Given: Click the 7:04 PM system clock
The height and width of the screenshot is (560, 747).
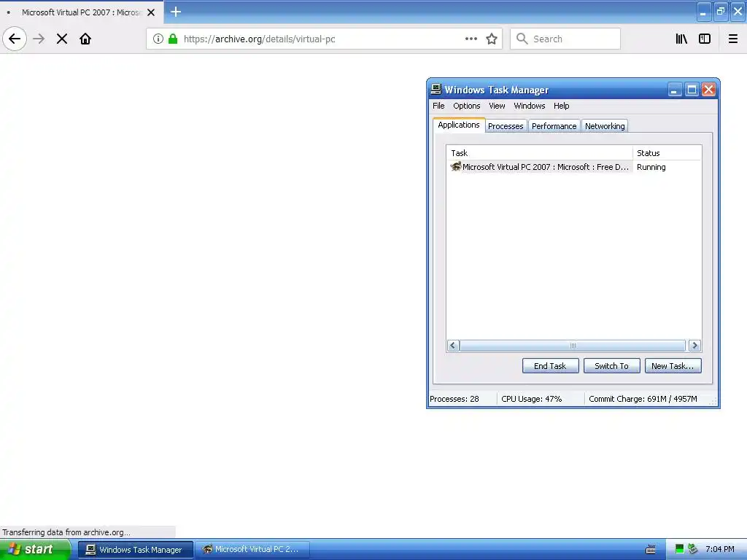Looking at the screenshot, I should pyautogui.click(x=720, y=550).
